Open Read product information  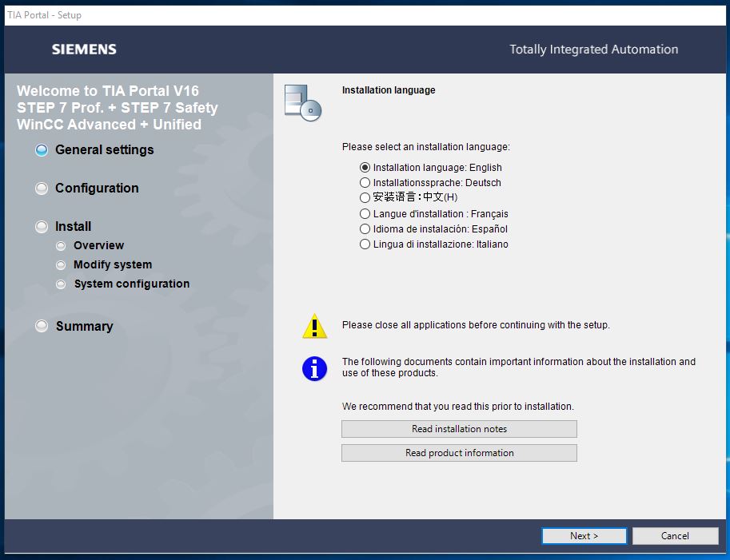click(x=459, y=453)
